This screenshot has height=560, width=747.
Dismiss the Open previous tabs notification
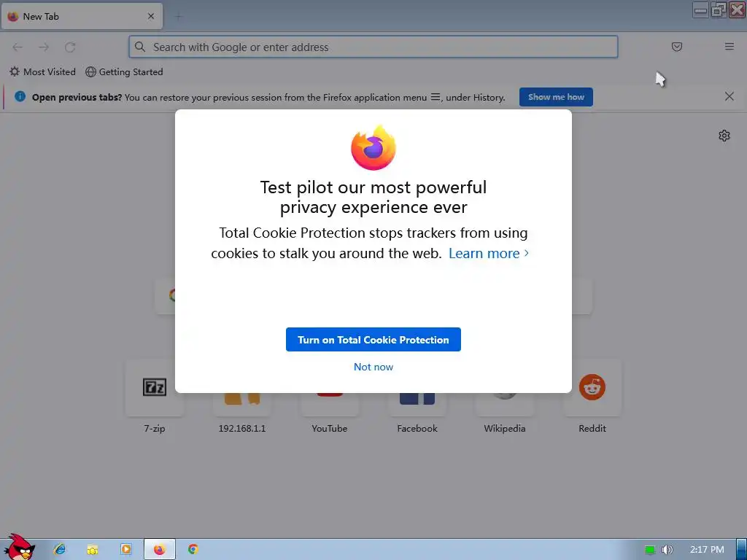click(x=729, y=97)
